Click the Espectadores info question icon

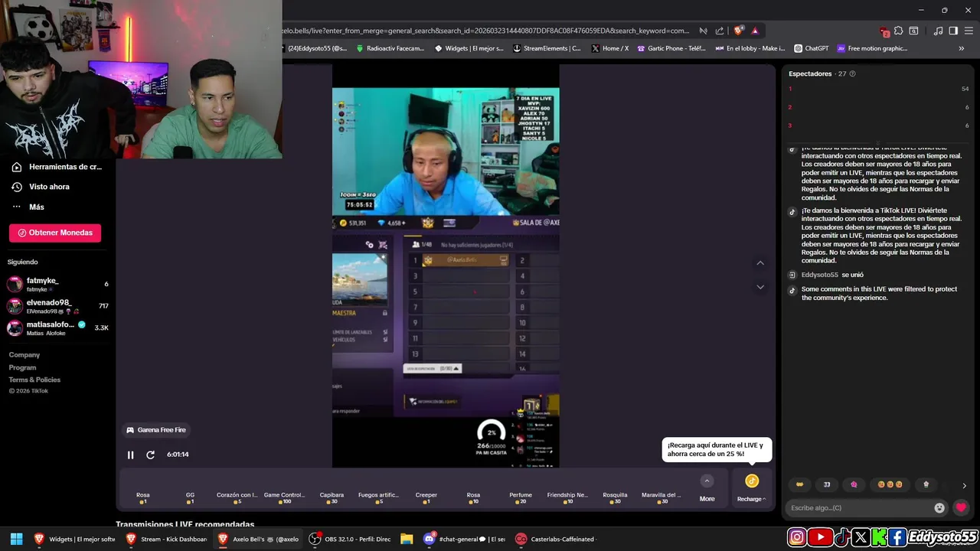point(852,74)
